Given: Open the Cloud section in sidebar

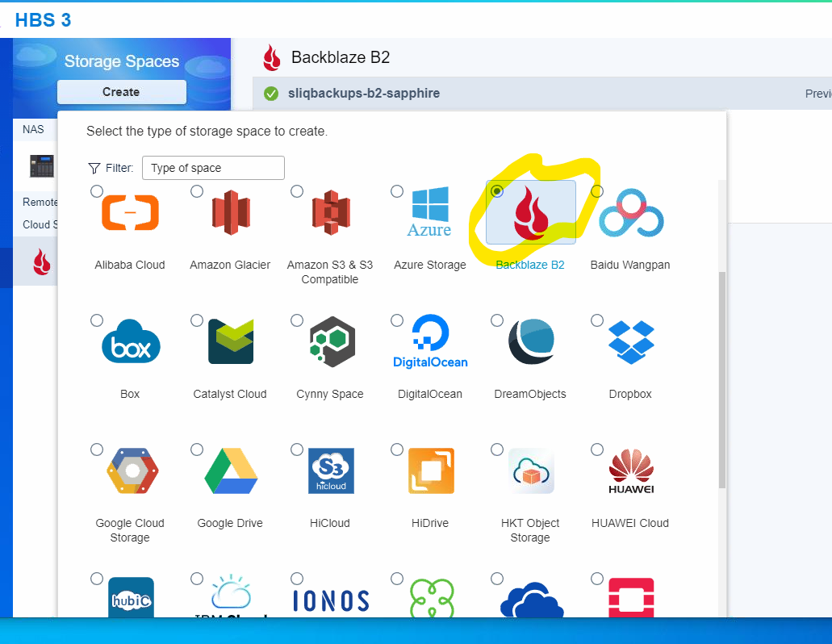Looking at the screenshot, I should 40,224.
